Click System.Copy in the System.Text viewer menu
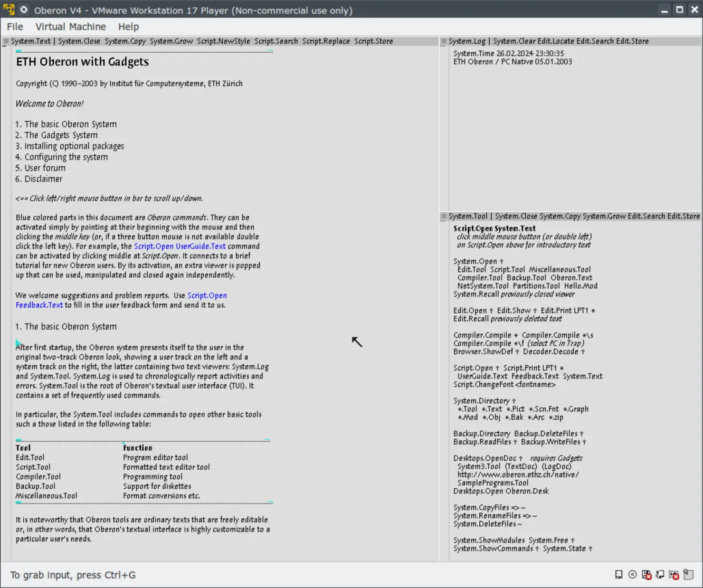Image resolution: width=703 pixels, height=588 pixels. coord(125,41)
